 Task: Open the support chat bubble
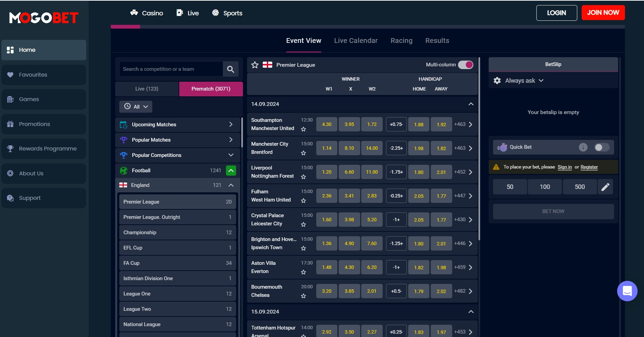(627, 291)
